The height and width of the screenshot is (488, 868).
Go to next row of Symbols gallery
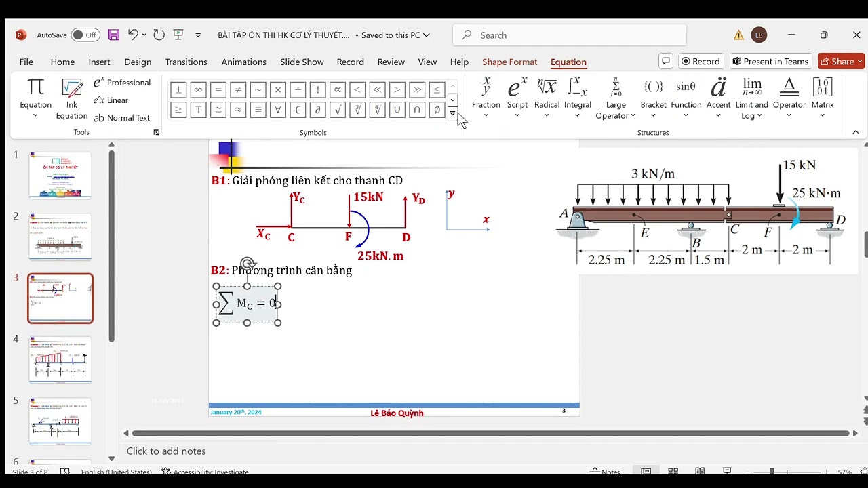coord(452,100)
